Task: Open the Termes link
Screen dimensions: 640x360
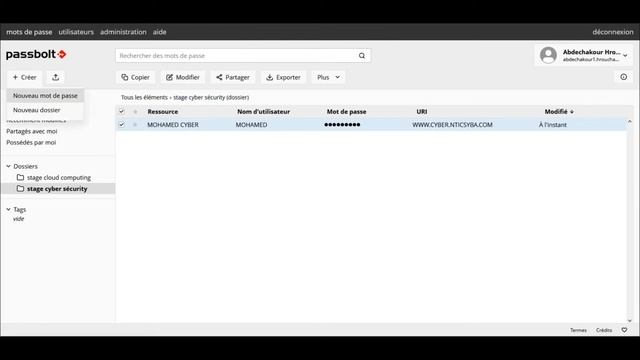Action: [578, 330]
